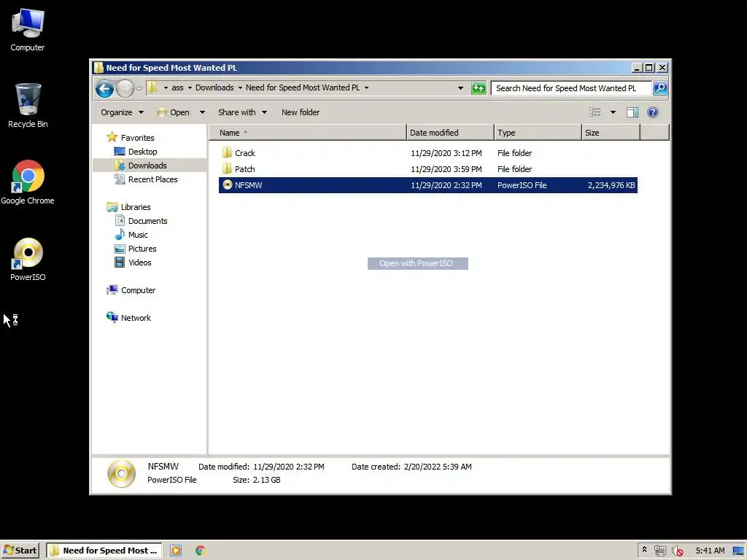This screenshot has height=560, width=747.
Task: Refresh the folder with the green arrows icon
Action: pos(479,88)
